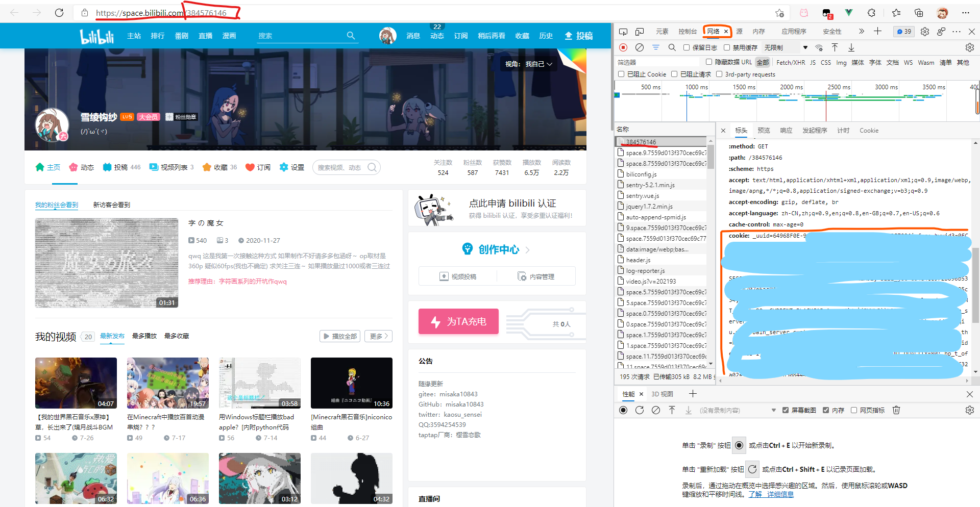Click the DevTools details vertical scrollbar
980x507 pixels.
(x=975, y=285)
